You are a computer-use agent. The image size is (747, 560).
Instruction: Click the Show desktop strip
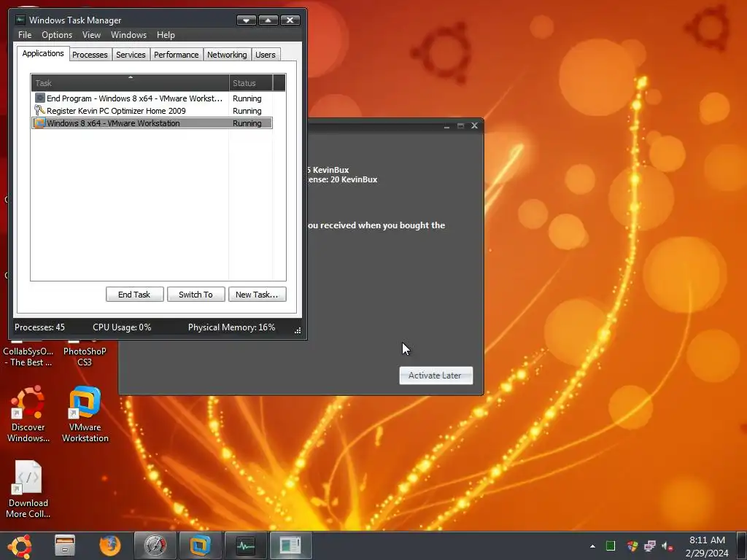point(742,545)
